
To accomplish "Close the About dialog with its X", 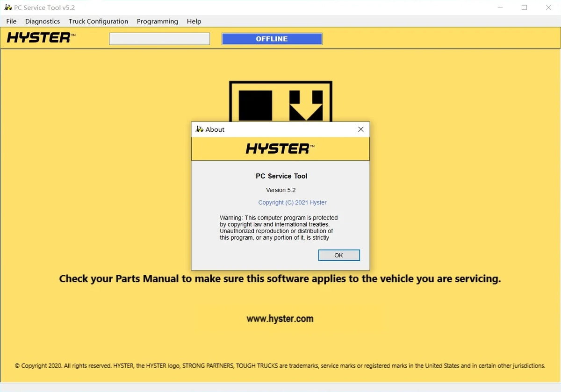I will tap(360, 129).
